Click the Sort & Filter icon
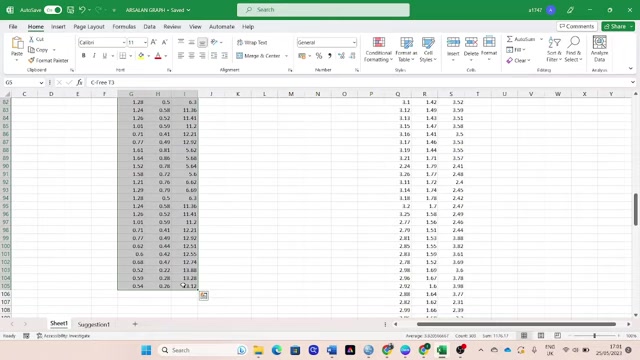This screenshot has width=640, height=360. click(554, 49)
